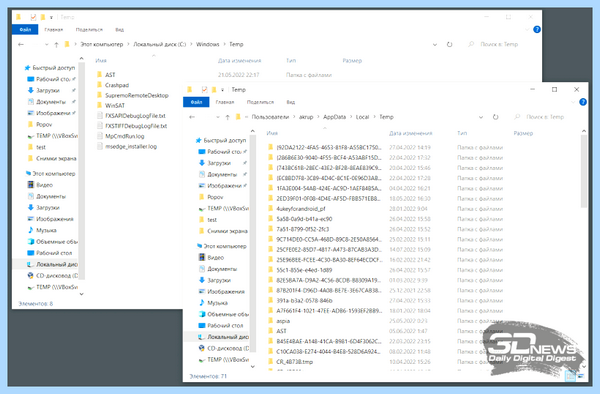This screenshot has width=600, height=394.
Task: Select Загрузки under quick access in front window
Action: coord(218,163)
